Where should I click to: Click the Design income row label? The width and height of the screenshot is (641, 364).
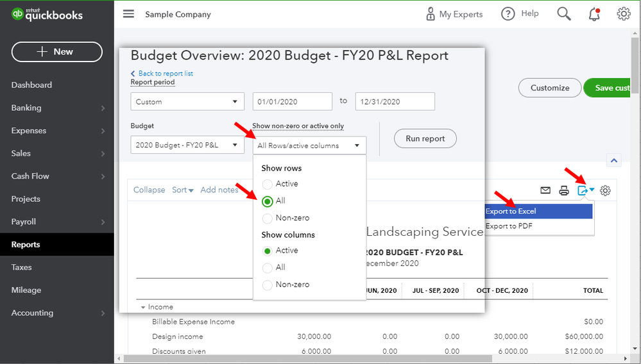pos(178,336)
